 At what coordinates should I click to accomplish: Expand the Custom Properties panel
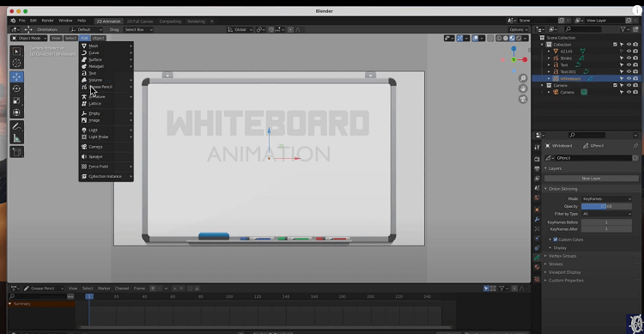(x=566, y=281)
